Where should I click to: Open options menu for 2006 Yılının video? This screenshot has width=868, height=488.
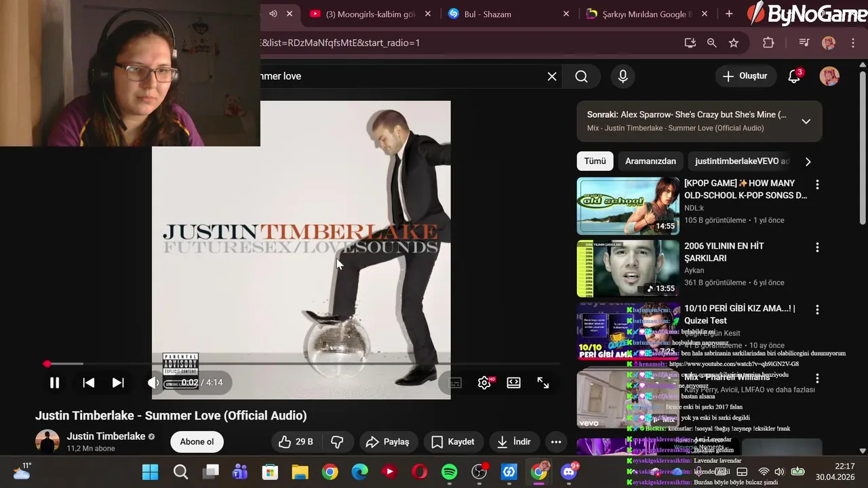tap(817, 247)
